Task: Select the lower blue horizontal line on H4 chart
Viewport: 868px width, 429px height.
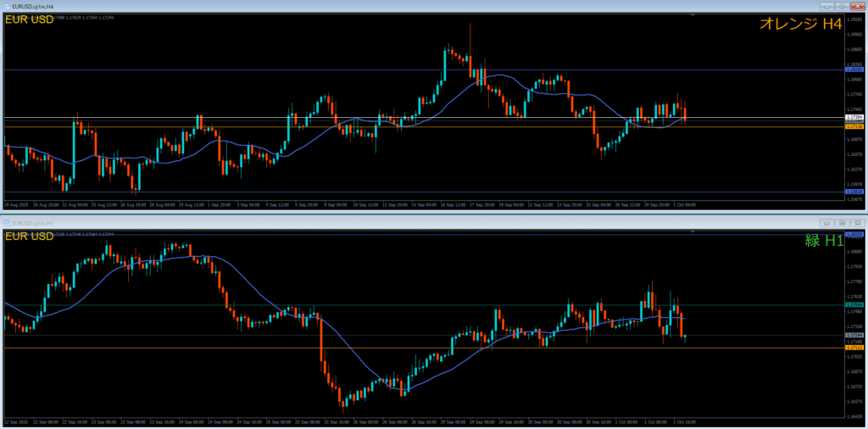Action: pos(424,192)
